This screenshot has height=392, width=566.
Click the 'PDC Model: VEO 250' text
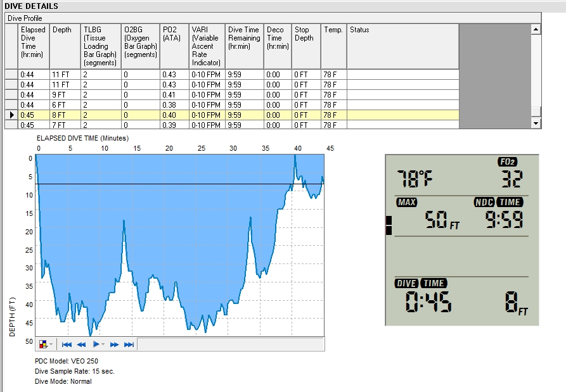tap(67, 361)
